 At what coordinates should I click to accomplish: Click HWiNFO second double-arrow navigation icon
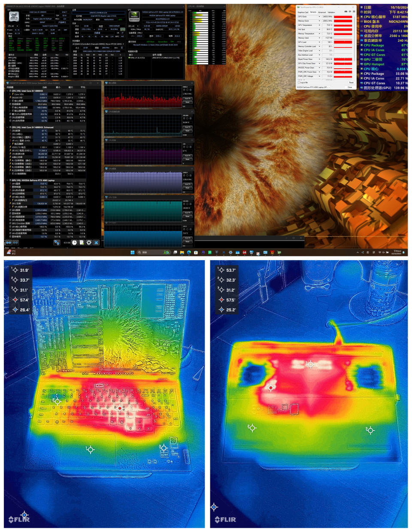tap(15, 243)
